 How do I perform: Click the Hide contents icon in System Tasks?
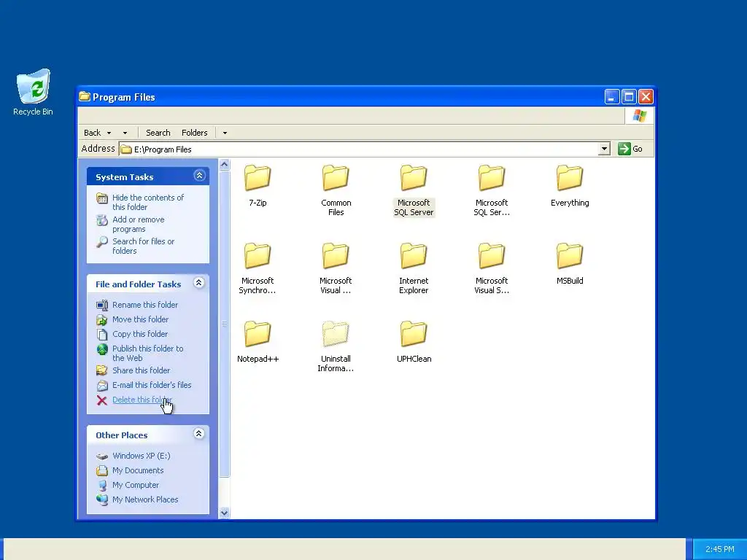[102, 198]
